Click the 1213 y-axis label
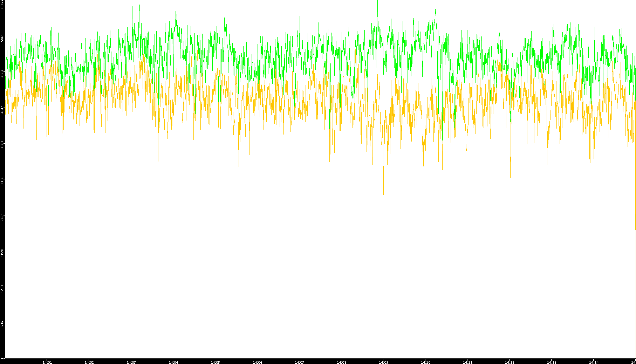 click(2, 289)
